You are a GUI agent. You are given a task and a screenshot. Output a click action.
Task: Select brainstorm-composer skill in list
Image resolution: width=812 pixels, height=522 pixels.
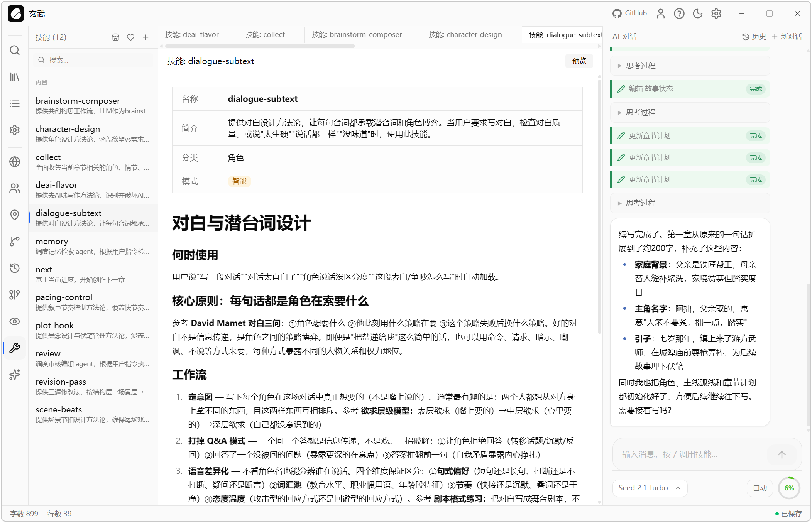tap(93, 106)
